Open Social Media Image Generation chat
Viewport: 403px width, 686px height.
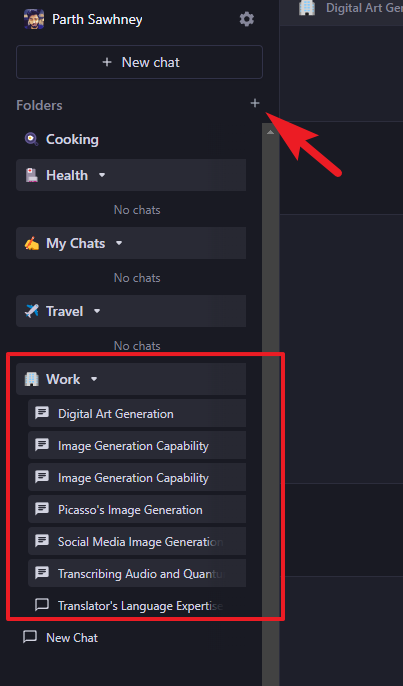click(137, 542)
